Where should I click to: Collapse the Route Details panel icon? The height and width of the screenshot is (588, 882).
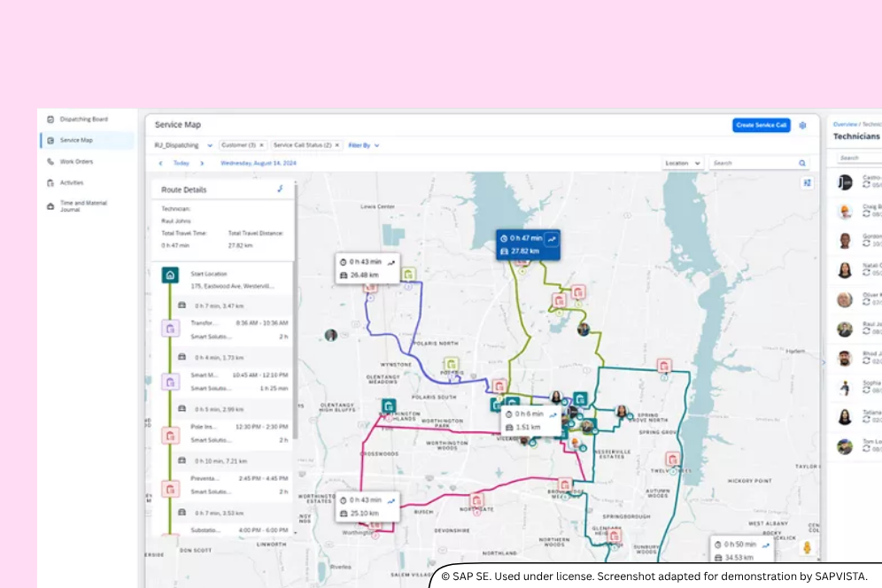coord(280,189)
